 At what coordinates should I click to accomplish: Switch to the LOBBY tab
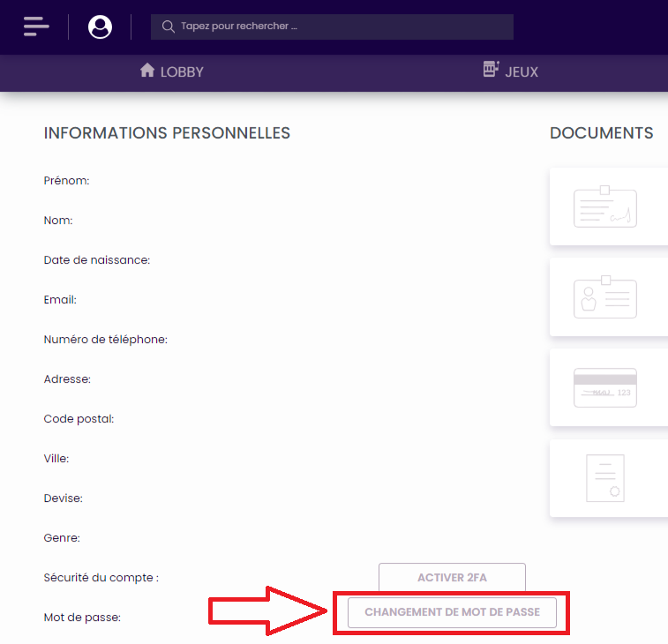(172, 71)
